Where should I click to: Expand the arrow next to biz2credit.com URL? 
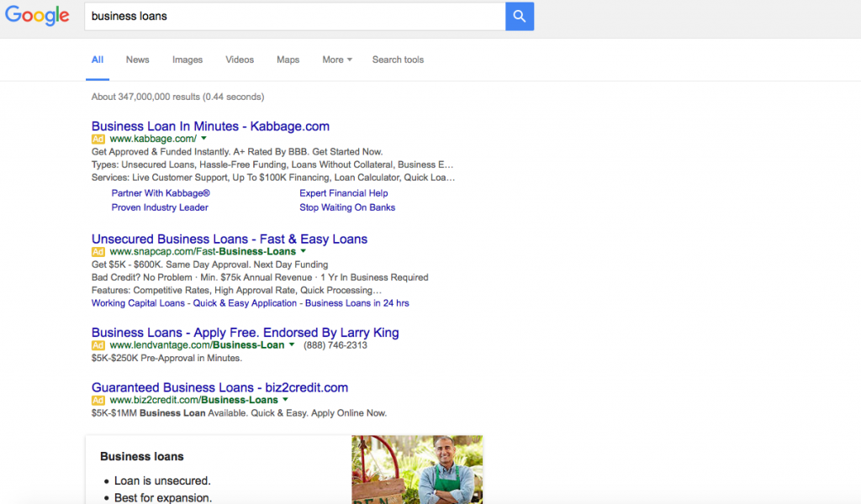285,400
